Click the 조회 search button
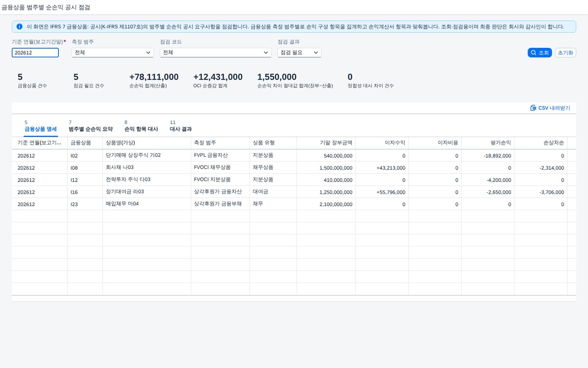Screen dimensions: 588x368 point(539,53)
